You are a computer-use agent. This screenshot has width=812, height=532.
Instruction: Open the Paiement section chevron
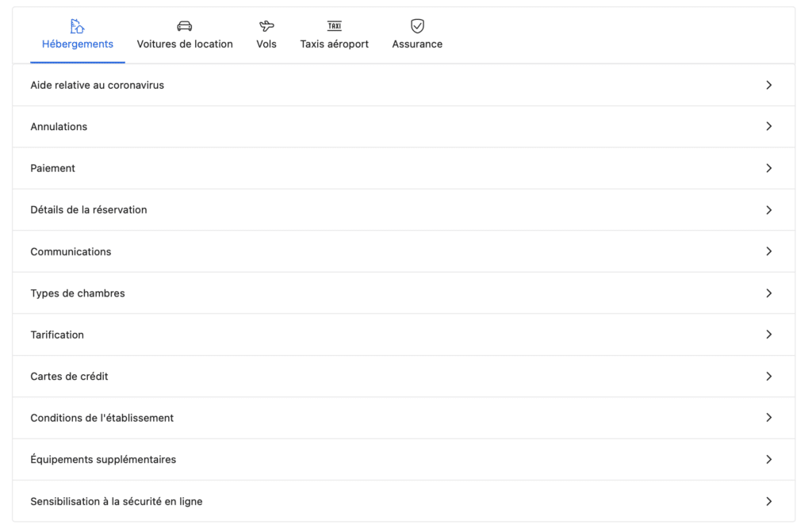coord(768,168)
